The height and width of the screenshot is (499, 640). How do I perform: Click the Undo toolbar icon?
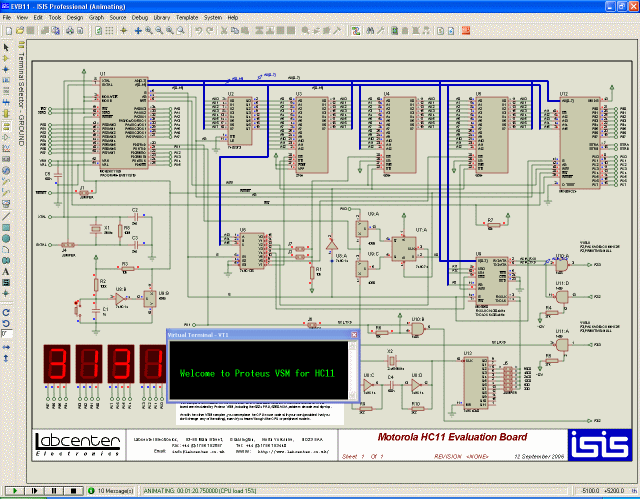point(198,30)
